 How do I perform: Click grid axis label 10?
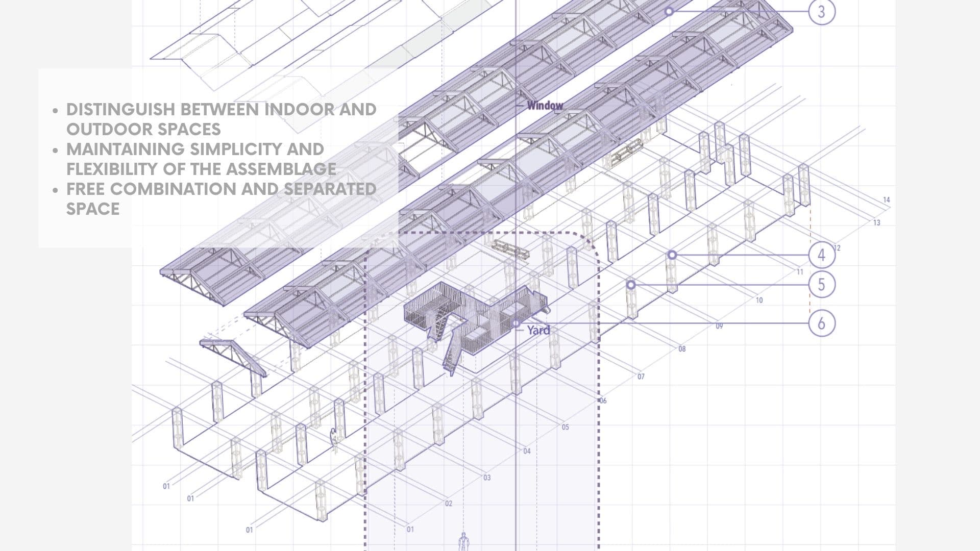(x=759, y=300)
